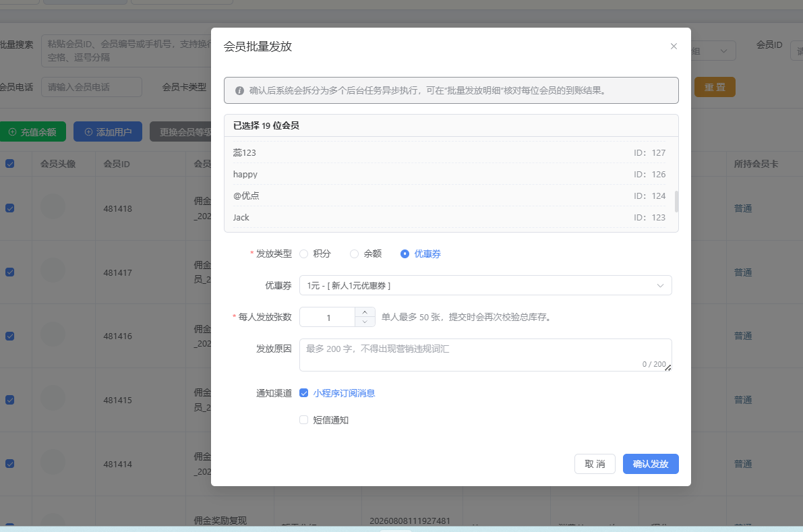Decrease 每人发放张数 with down arrow

click(x=365, y=322)
